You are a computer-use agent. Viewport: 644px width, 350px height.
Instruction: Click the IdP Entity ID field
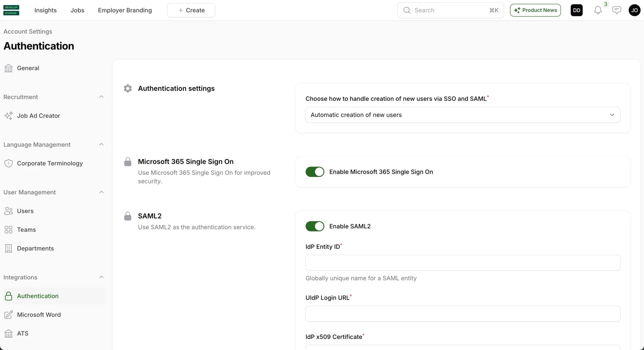pyautogui.click(x=462, y=263)
